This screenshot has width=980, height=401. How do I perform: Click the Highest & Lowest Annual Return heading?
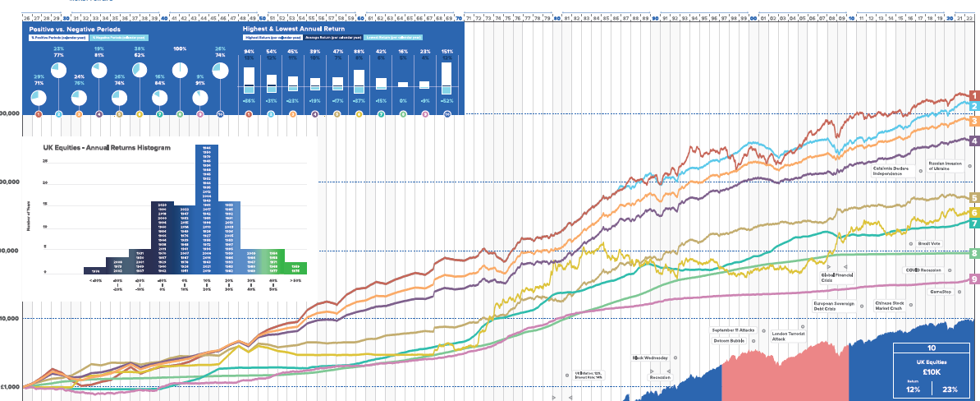(293, 28)
